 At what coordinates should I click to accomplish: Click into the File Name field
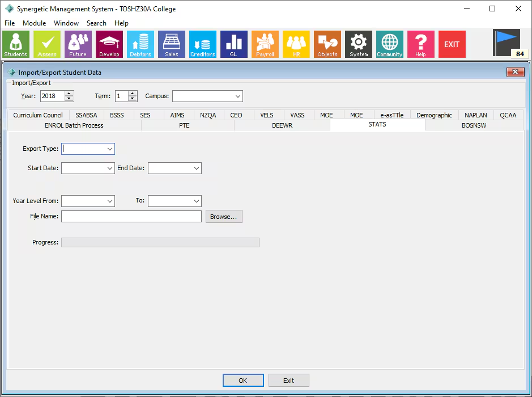[x=131, y=217]
